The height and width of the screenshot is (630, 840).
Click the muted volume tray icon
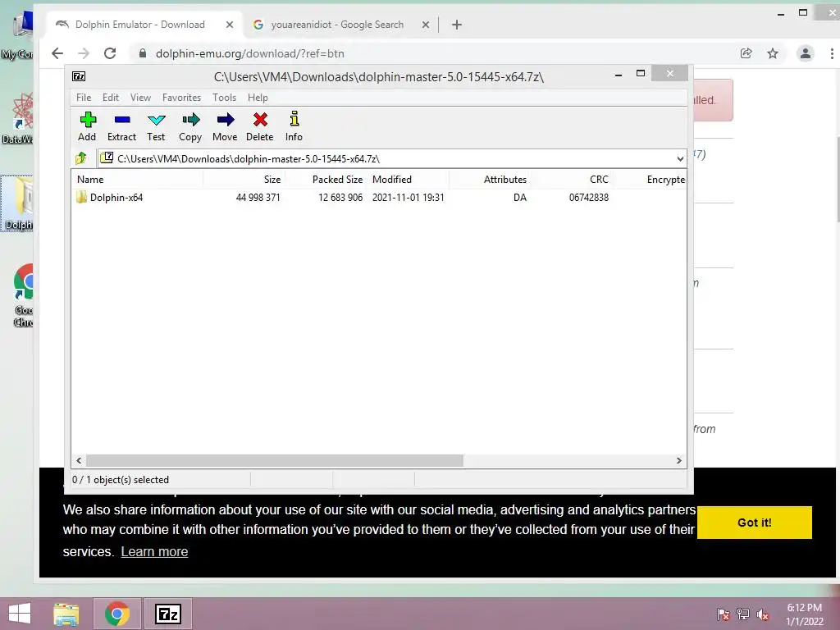click(763, 614)
